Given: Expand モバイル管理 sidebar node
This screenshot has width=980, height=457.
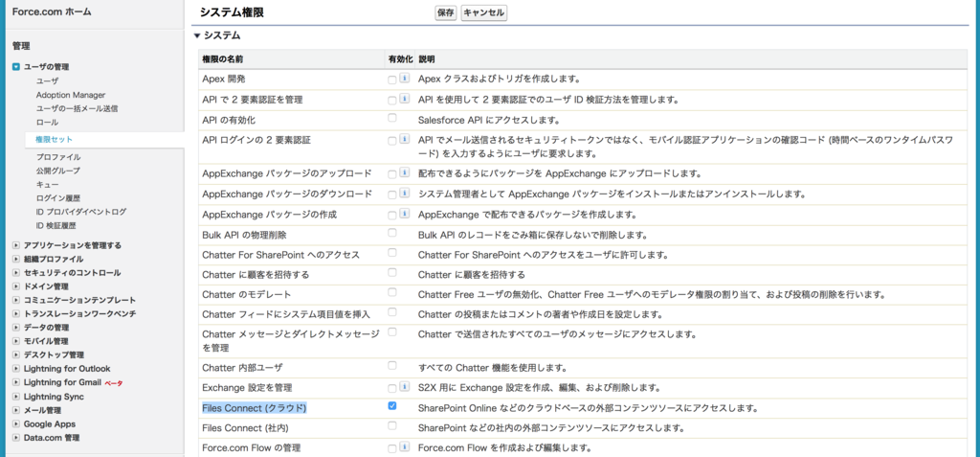Looking at the screenshot, I should click(16, 341).
